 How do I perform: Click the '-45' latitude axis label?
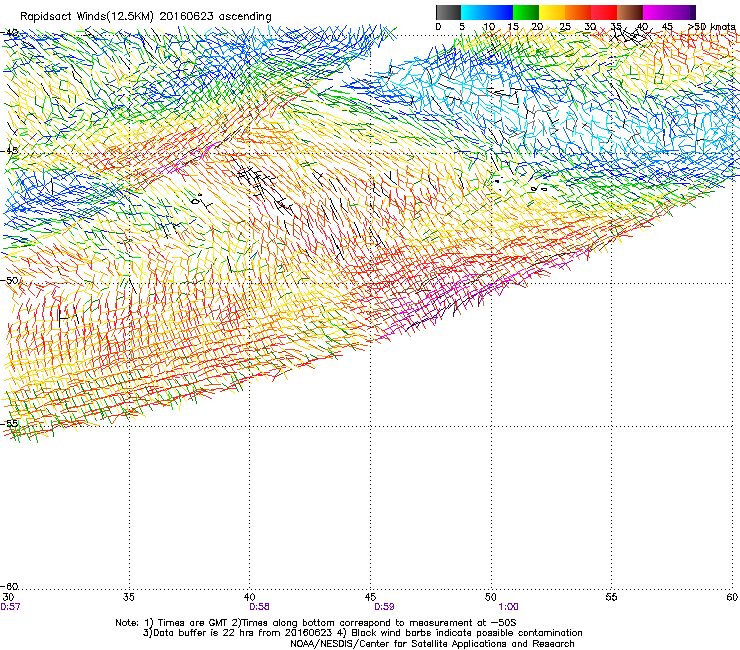(x=10, y=151)
